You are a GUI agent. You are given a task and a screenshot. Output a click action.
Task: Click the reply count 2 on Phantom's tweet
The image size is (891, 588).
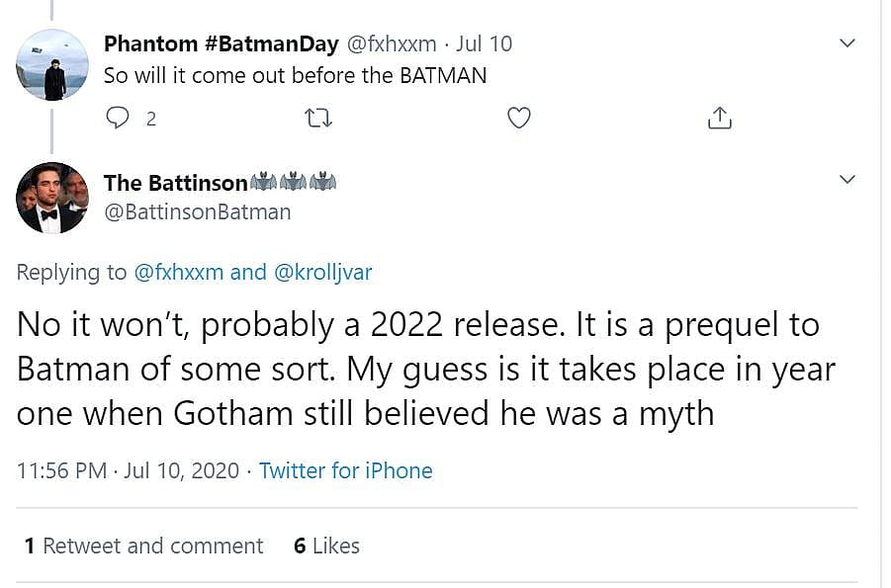coord(150,120)
